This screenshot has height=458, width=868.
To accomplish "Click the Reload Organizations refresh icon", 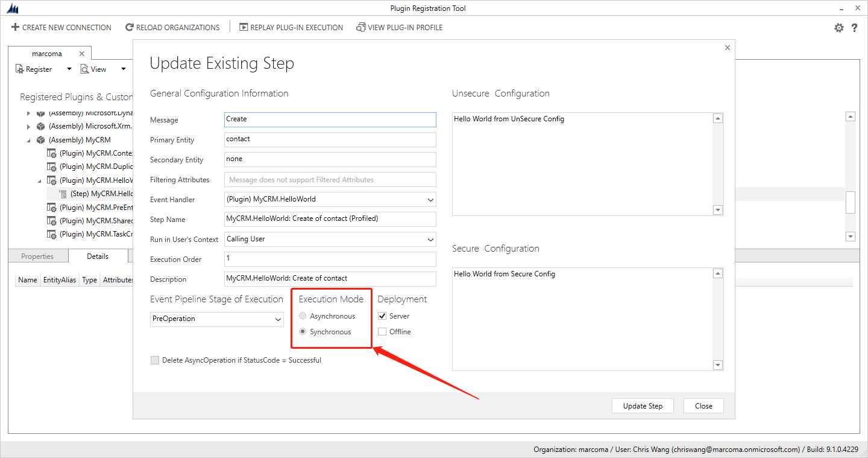I will [x=130, y=27].
